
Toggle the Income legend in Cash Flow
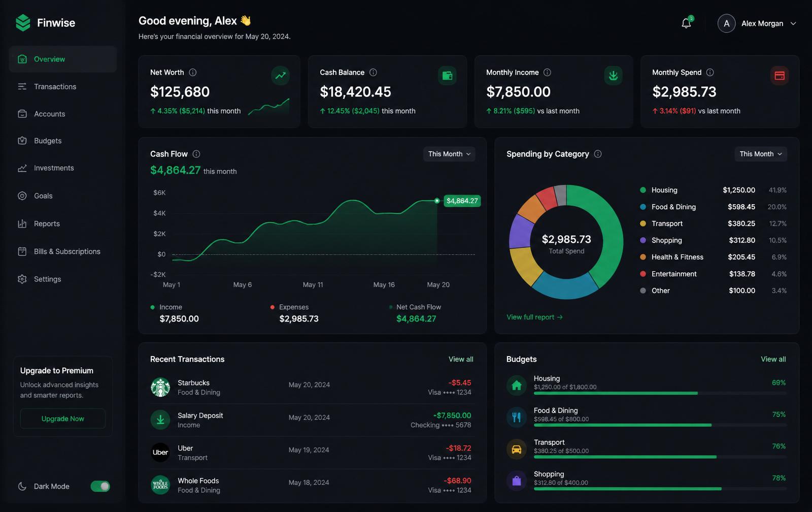(175, 313)
